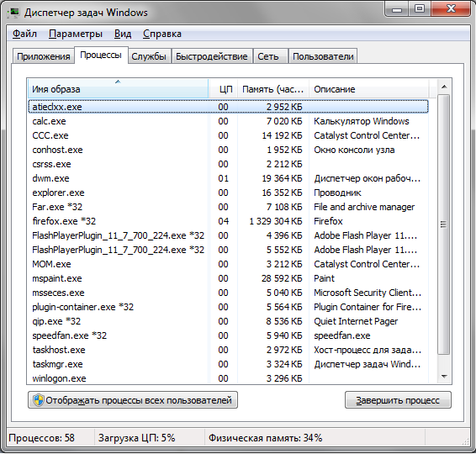
Task: Maximize the Task Manager window
Action: 420,9
